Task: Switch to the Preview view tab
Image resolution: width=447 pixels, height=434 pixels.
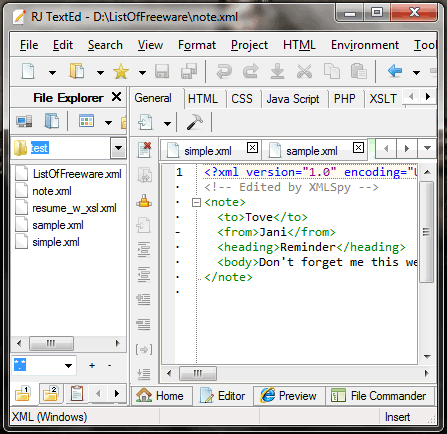Action: click(x=289, y=396)
